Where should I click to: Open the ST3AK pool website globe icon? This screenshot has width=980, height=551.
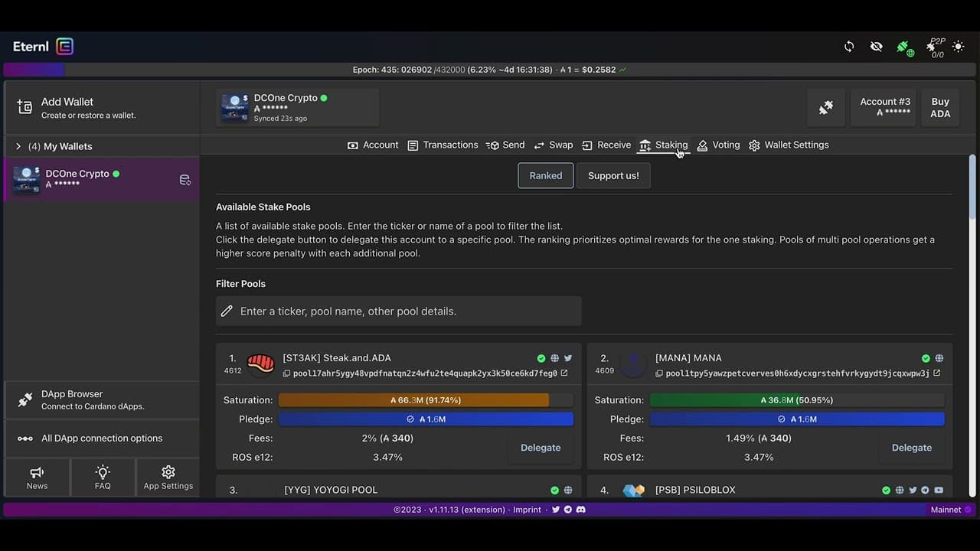554,358
